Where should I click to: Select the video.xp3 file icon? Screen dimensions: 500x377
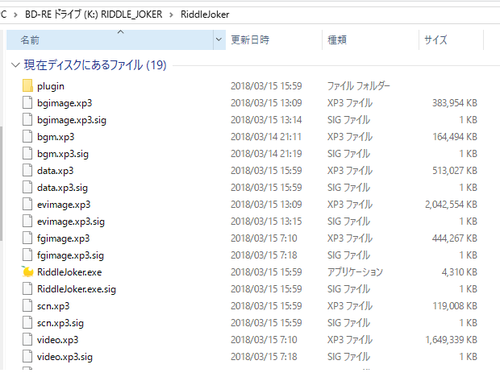(x=28, y=340)
